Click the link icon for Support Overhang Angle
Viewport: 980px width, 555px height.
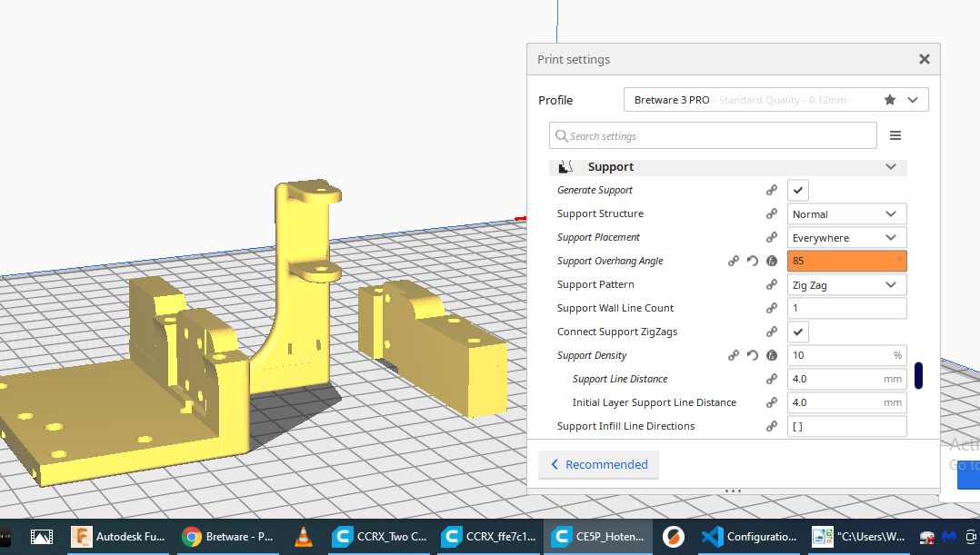pyautogui.click(x=734, y=262)
